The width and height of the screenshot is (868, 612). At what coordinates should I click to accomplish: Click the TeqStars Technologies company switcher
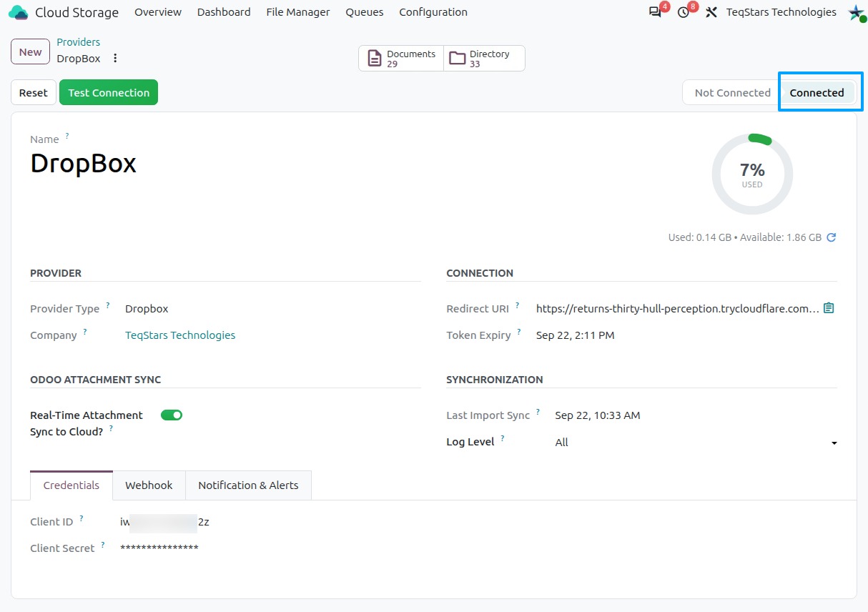pos(781,12)
